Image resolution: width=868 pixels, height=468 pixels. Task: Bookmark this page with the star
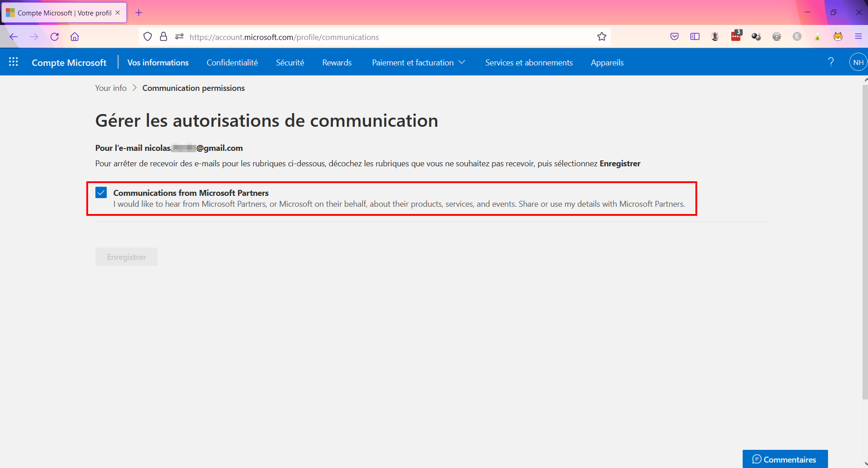[602, 37]
